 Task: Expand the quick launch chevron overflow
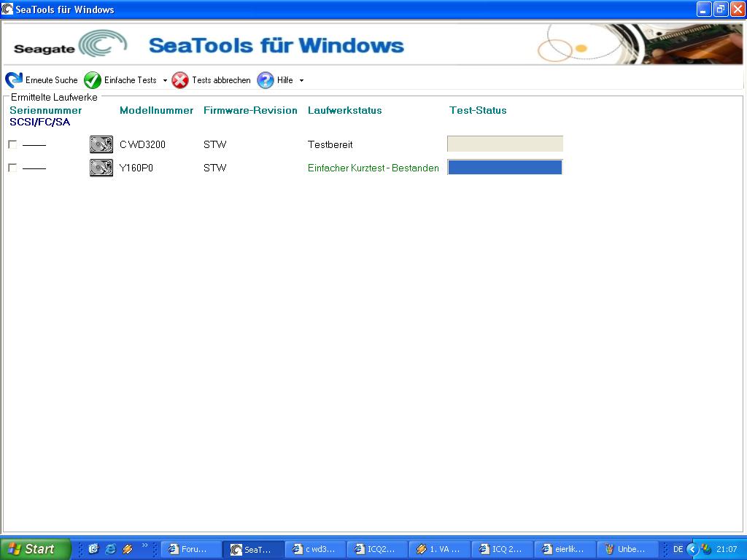145,545
